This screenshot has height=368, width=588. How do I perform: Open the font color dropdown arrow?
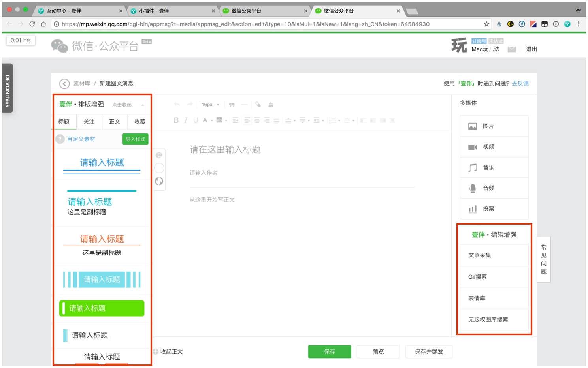[x=211, y=121]
